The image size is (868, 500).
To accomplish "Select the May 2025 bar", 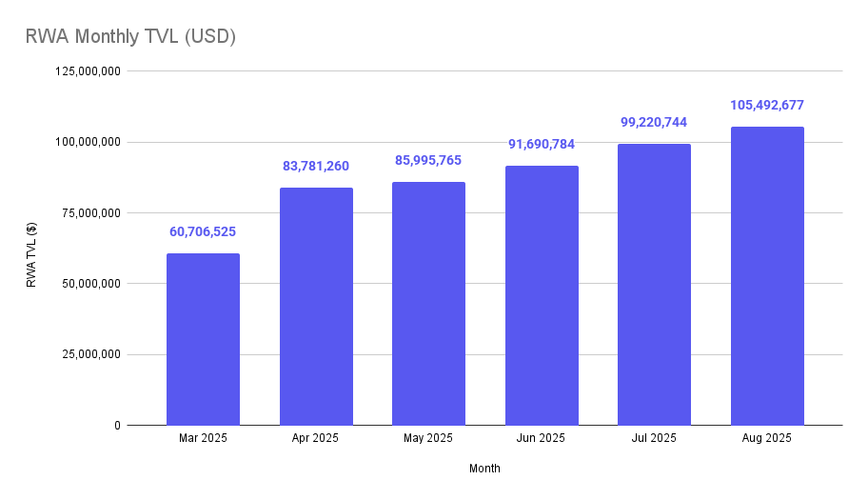I will 428,304.
